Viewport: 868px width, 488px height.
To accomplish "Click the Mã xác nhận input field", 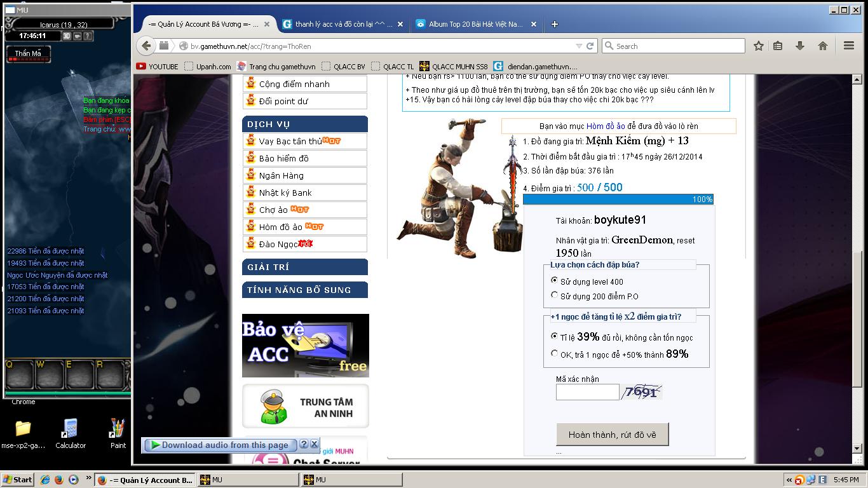I will point(587,392).
